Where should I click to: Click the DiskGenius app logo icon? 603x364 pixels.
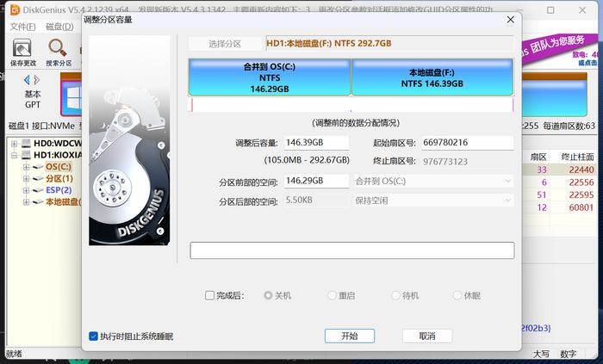[15, 10]
